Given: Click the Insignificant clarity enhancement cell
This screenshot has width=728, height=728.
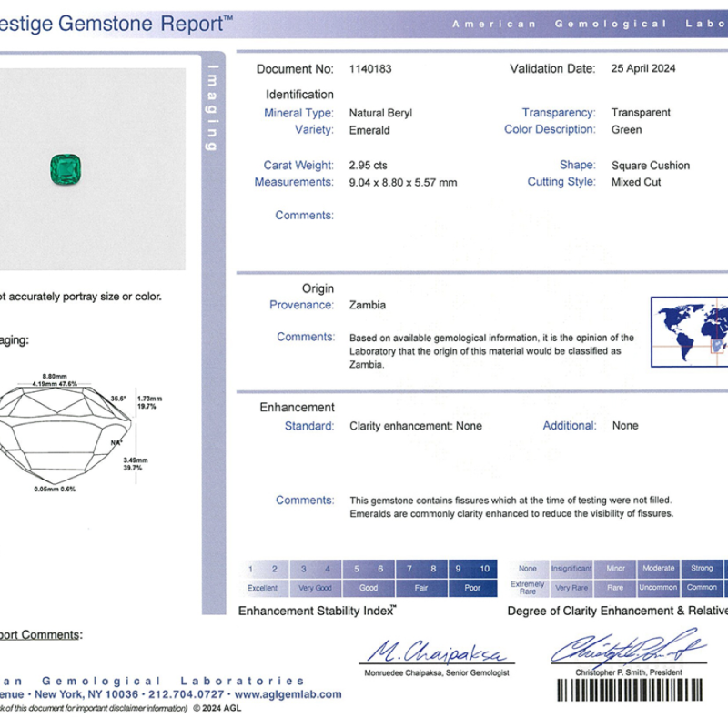Looking at the screenshot, I should 571,568.
